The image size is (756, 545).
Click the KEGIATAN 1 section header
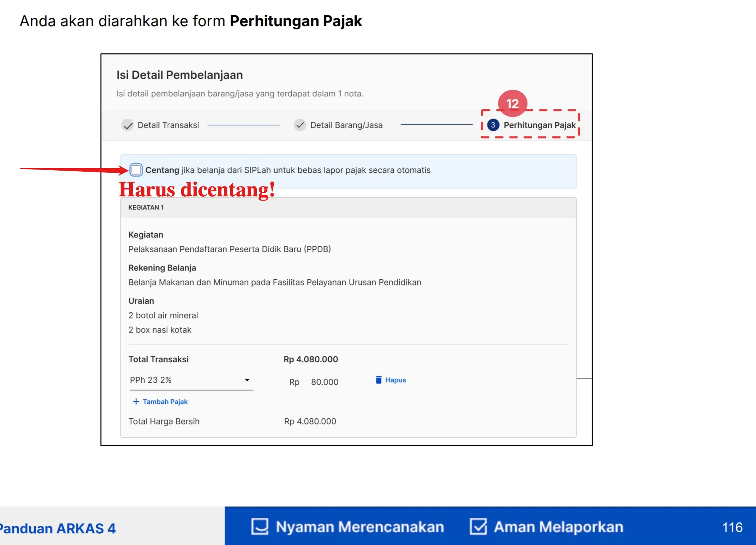point(348,208)
